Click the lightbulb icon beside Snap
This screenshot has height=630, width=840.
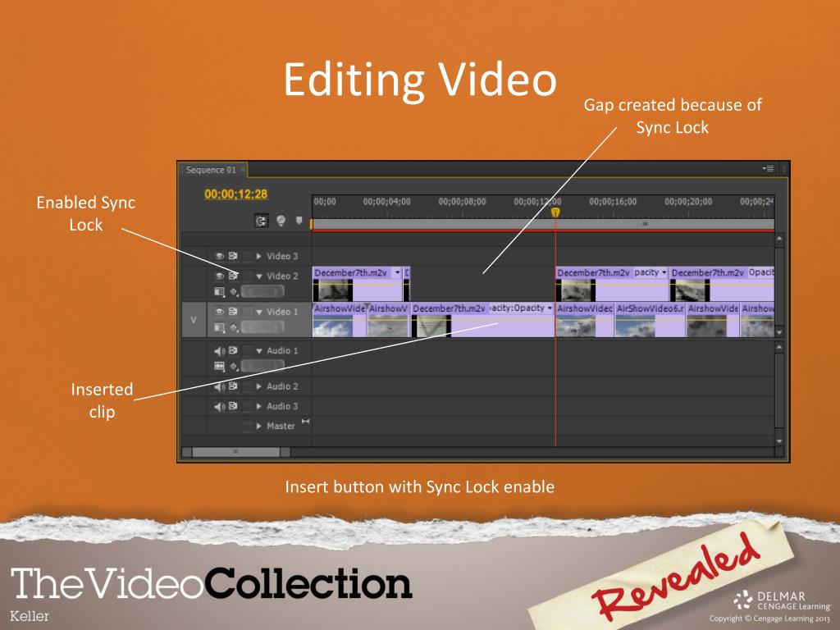click(281, 220)
